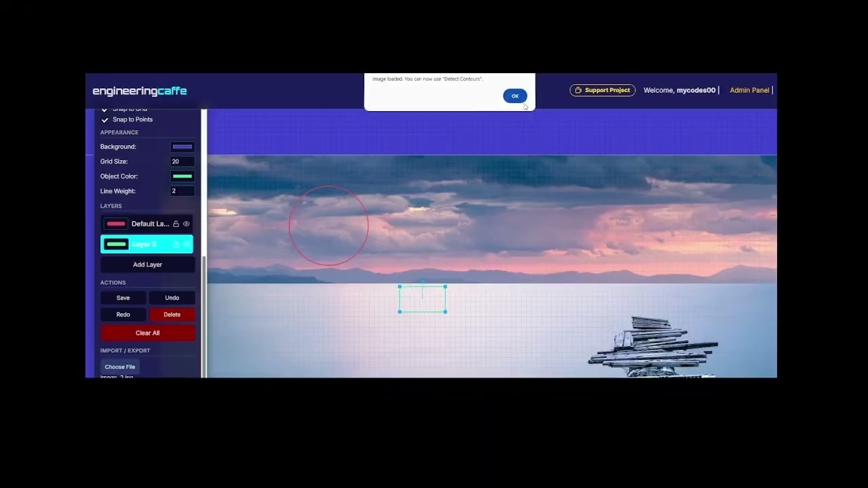
Task: Click the Choose File button
Action: pos(120,367)
